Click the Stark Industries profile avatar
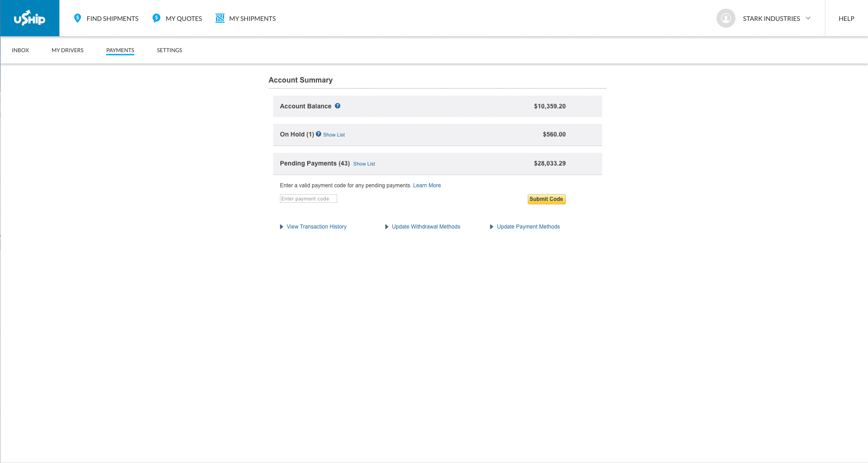The height and width of the screenshot is (463, 868). (726, 18)
